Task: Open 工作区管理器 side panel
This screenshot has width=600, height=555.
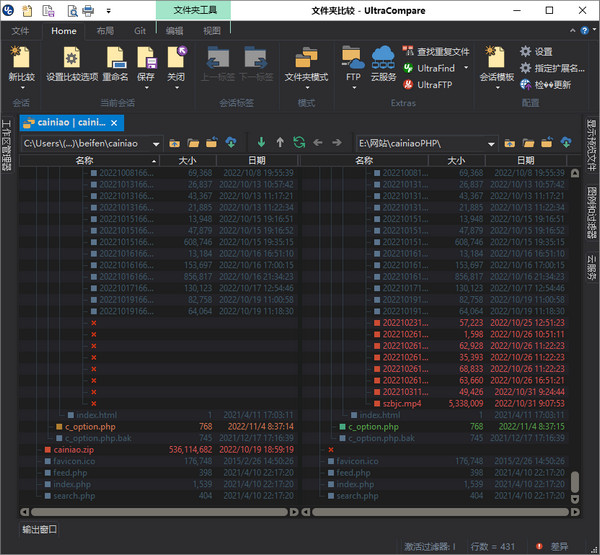Action: [x=7, y=145]
